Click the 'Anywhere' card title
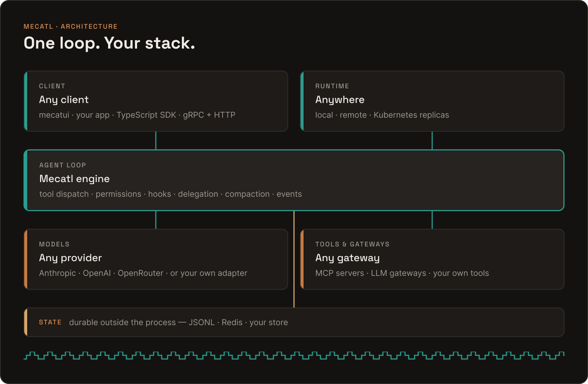This screenshot has height=384, width=588. click(x=340, y=100)
